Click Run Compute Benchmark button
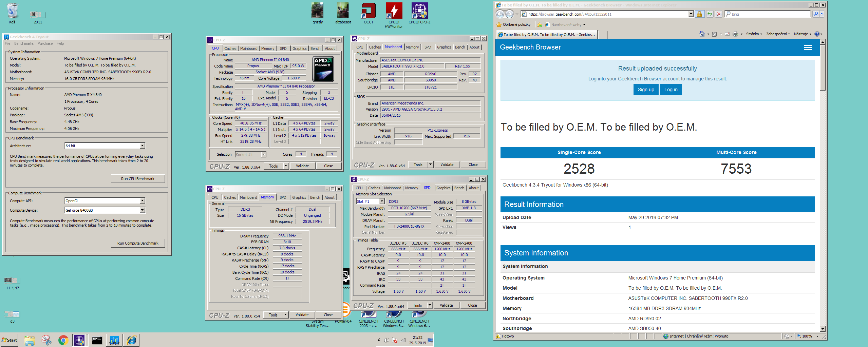 (x=137, y=243)
